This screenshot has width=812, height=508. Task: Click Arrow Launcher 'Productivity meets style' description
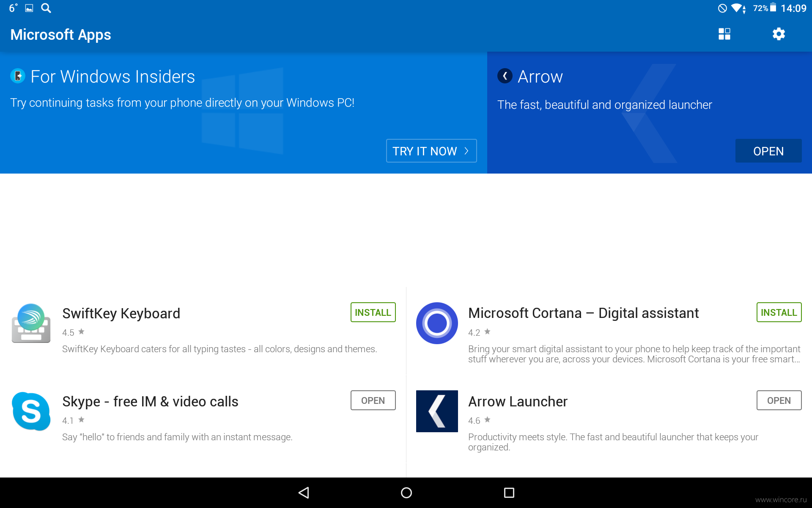tap(613, 442)
